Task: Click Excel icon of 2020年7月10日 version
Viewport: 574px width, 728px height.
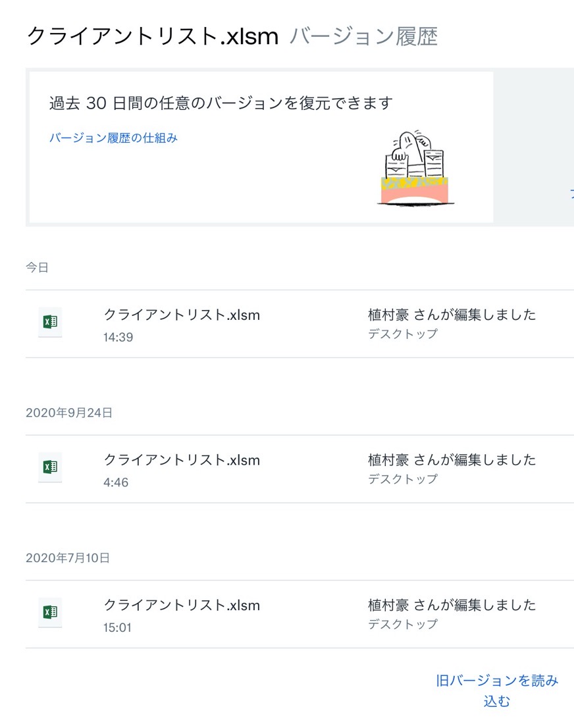Action: [x=50, y=612]
